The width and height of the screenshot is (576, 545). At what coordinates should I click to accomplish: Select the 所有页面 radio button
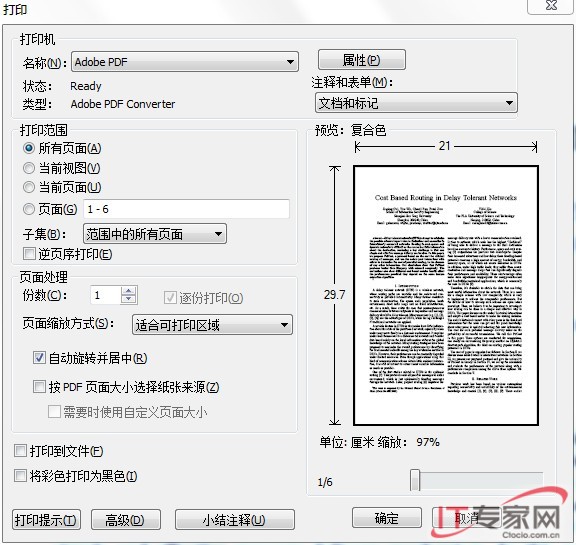(29, 148)
